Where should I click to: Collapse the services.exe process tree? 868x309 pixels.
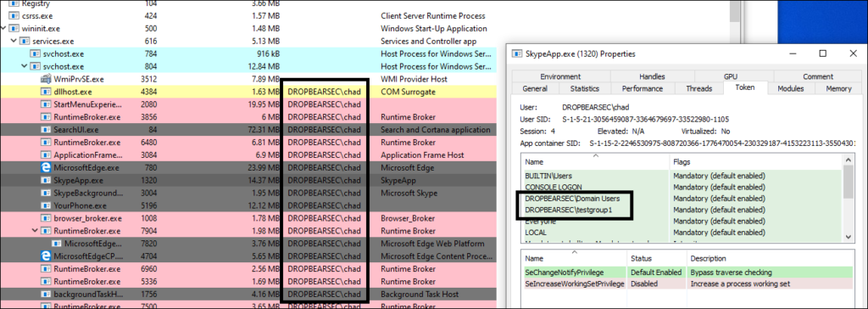coord(14,41)
